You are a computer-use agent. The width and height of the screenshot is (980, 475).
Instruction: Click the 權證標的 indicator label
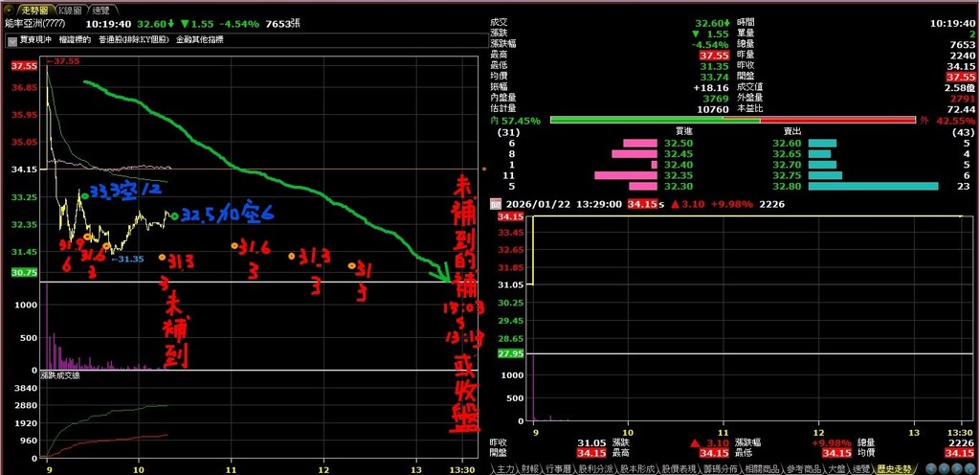click(x=75, y=40)
